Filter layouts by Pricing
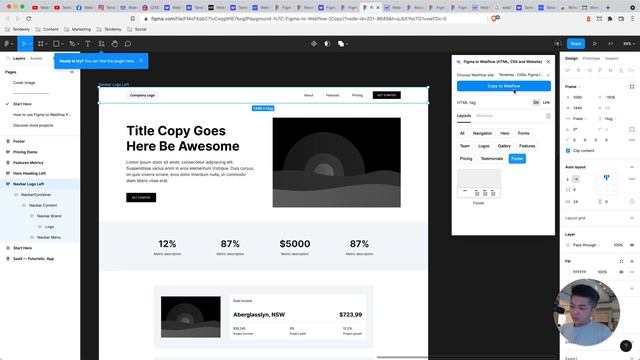Image resolution: width=640 pixels, height=360 pixels. pyautogui.click(x=466, y=159)
